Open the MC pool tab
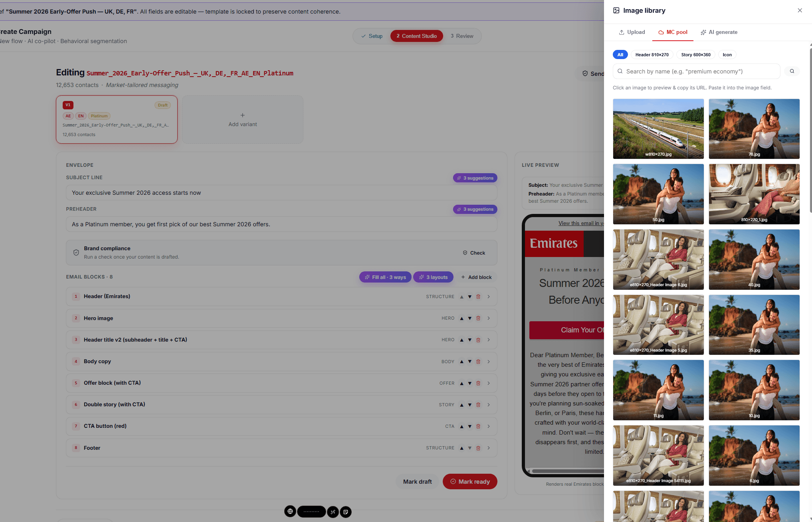 pyautogui.click(x=673, y=32)
